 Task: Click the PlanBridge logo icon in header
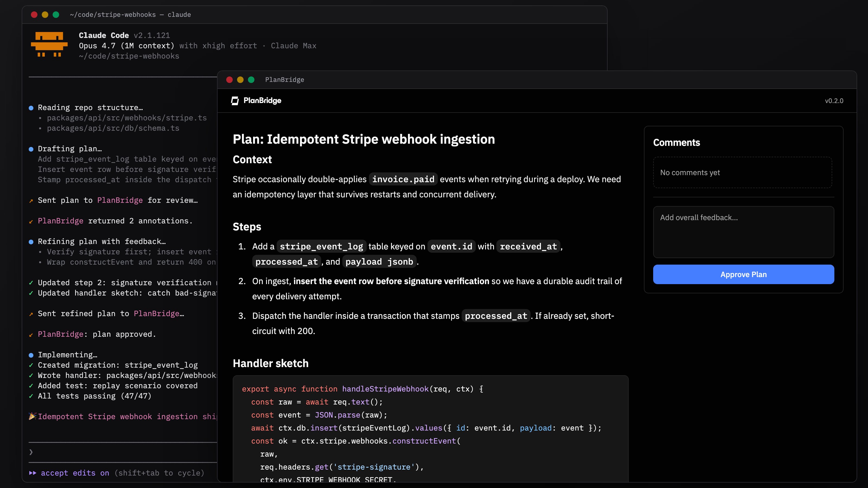click(x=235, y=100)
